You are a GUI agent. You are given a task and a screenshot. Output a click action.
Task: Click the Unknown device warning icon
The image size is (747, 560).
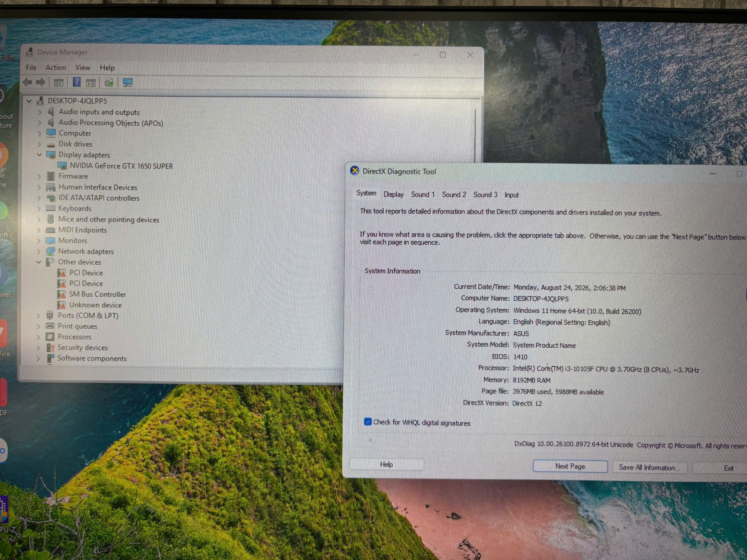pyautogui.click(x=62, y=305)
